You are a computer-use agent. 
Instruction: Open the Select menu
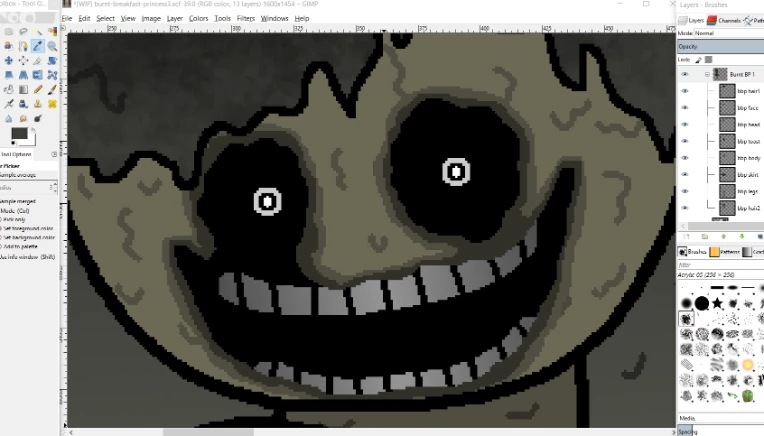(105, 19)
